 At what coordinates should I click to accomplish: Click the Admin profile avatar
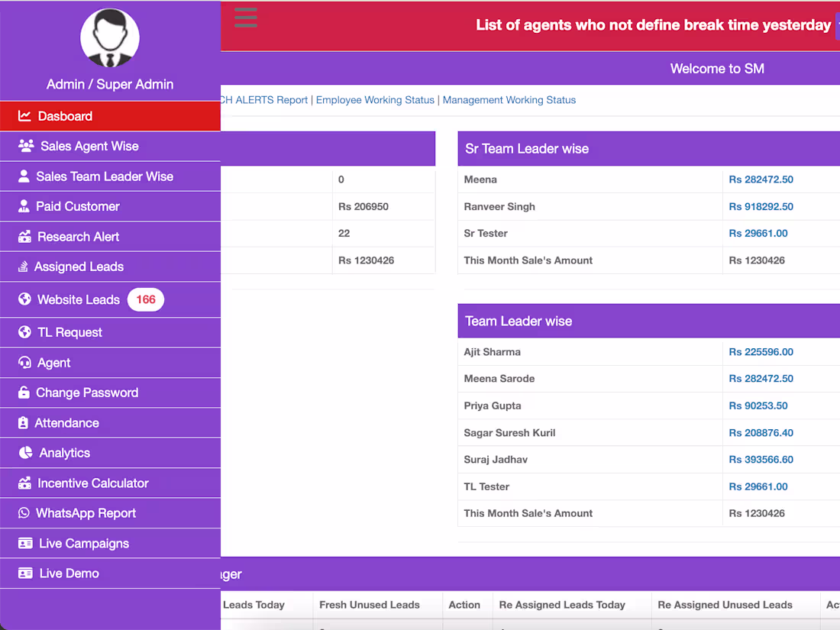pyautogui.click(x=109, y=37)
